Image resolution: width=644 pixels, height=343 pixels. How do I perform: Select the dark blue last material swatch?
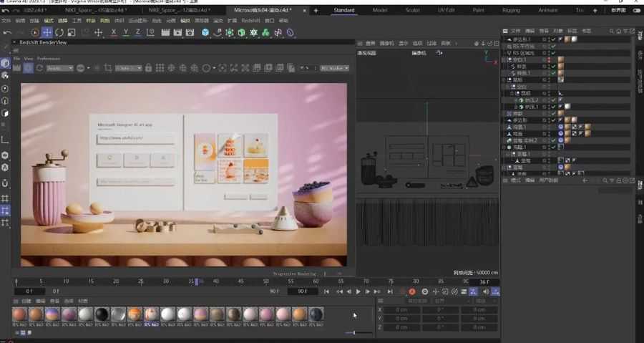click(316, 314)
